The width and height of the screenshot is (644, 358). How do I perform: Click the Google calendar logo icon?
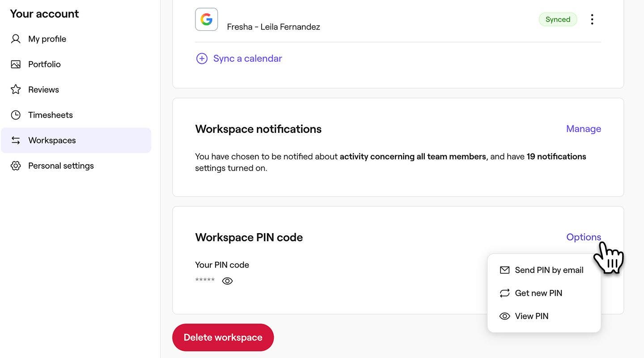[x=207, y=19]
